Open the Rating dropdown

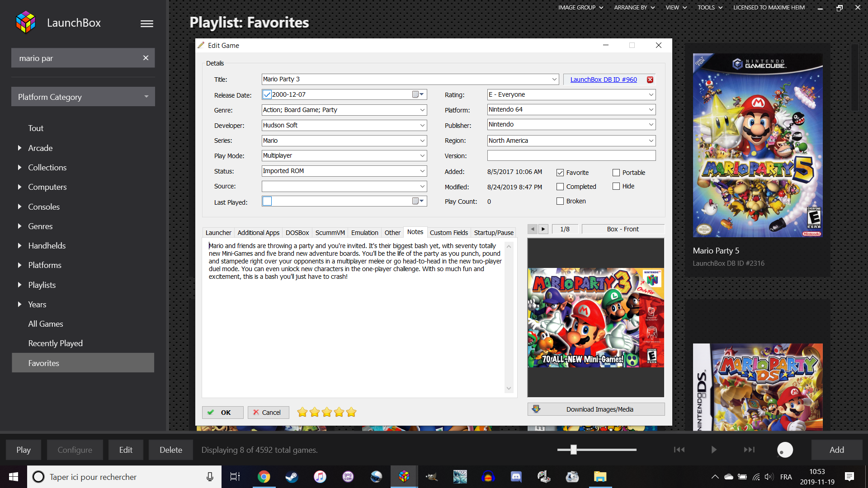651,94
